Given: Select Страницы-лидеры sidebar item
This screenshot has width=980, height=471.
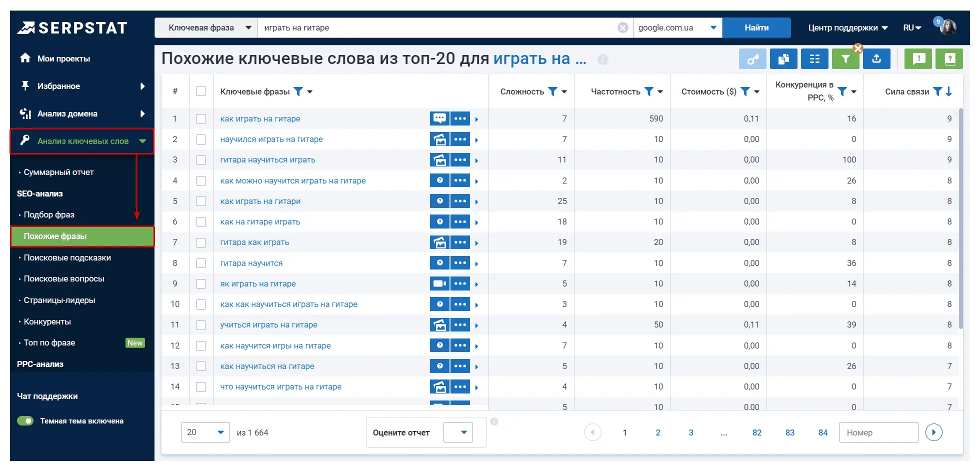Looking at the screenshot, I should [x=59, y=300].
